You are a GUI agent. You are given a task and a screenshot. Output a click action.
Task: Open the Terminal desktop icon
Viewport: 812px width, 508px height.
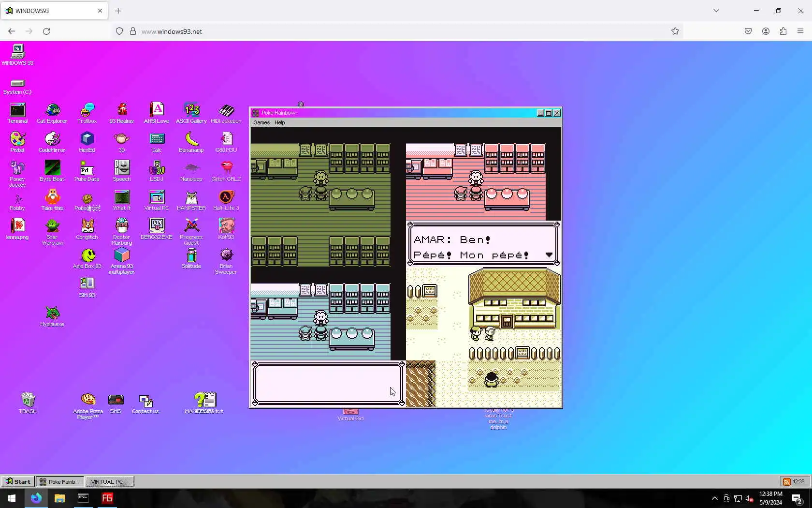click(x=17, y=113)
